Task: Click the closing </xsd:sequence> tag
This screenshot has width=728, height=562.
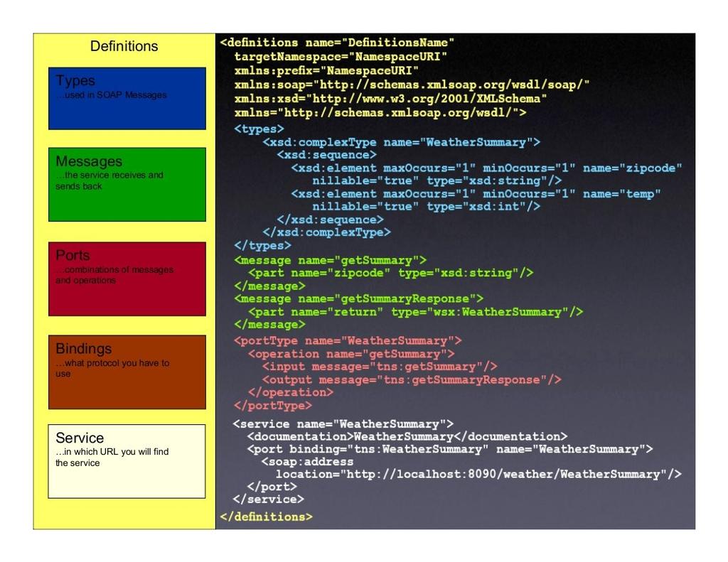Action: (x=330, y=220)
